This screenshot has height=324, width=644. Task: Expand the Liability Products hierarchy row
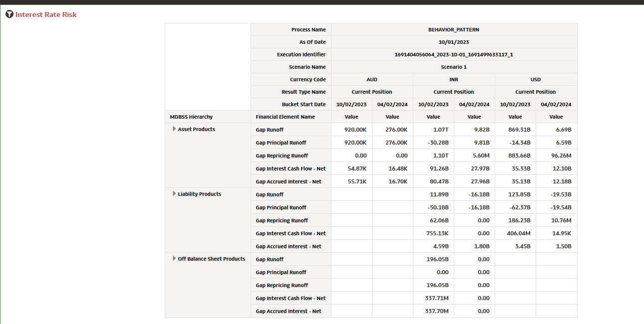pyautogui.click(x=174, y=194)
